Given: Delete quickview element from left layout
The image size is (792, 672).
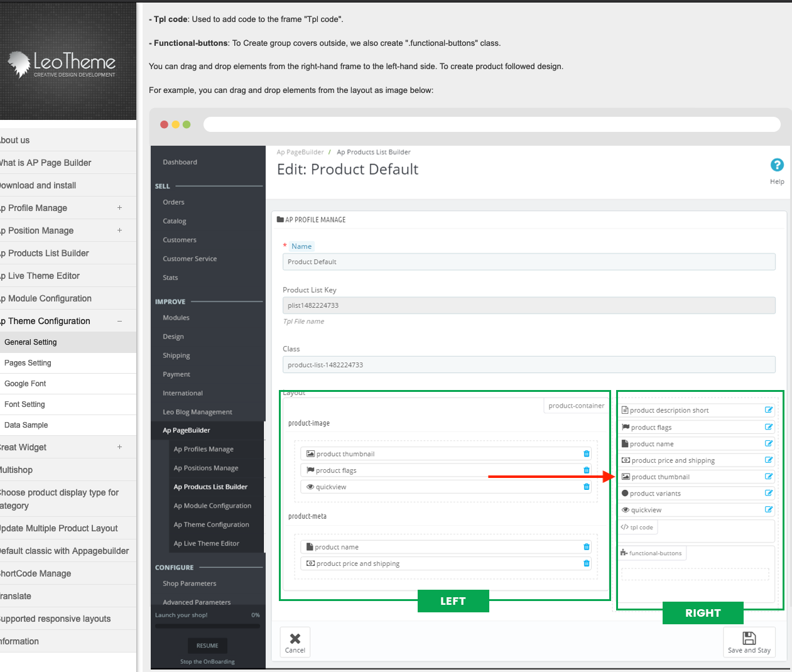Looking at the screenshot, I should [x=587, y=487].
